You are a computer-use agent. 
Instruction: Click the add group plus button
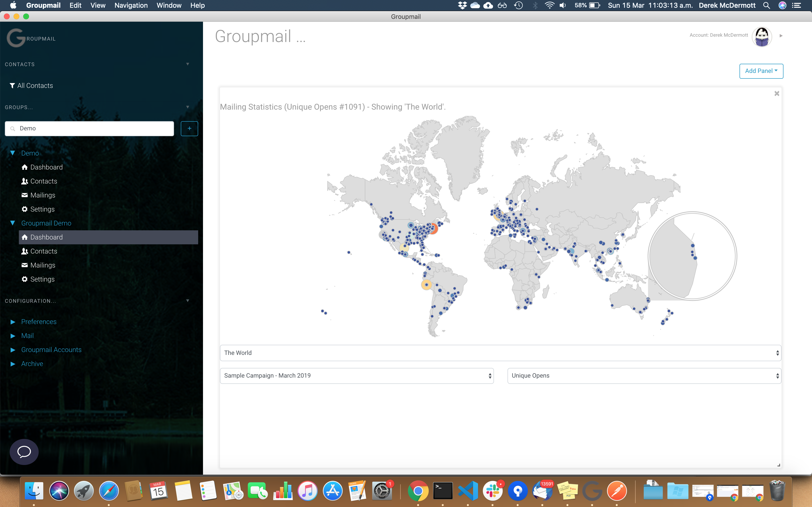tap(189, 128)
